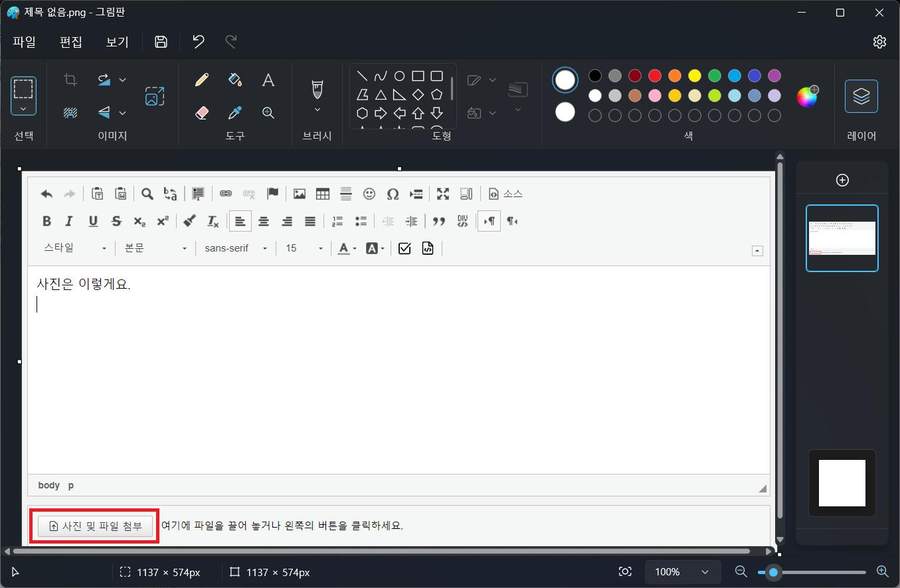Save the image with the floppy disk icon

(161, 42)
